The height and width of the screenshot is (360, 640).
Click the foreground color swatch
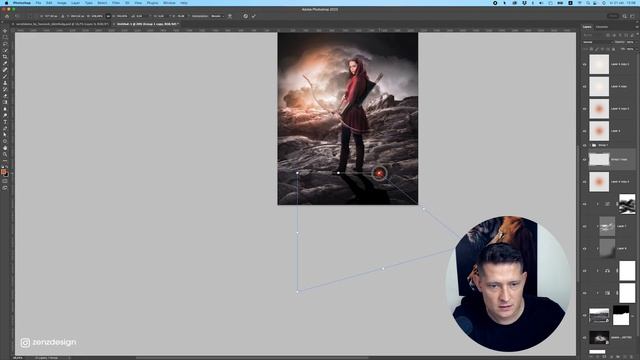coord(4,172)
